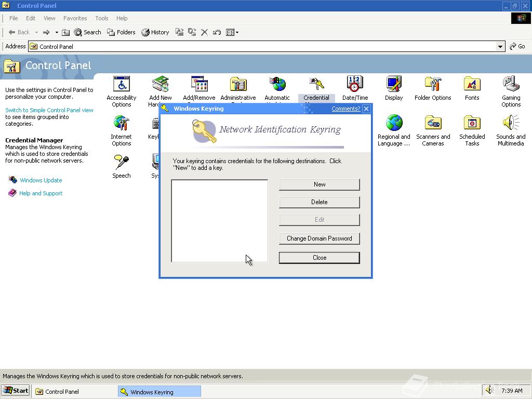This screenshot has height=399, width=532.
Task: Click the empty credentials list box
Action: tap(220, 221)
